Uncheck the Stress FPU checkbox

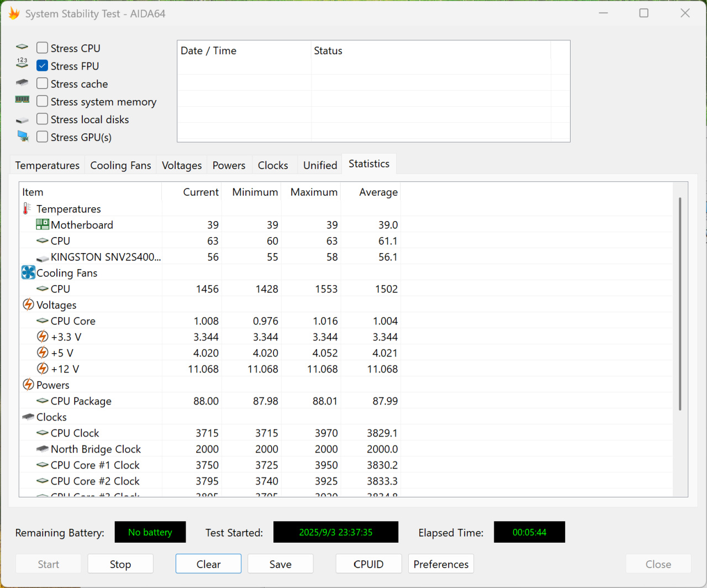pos(43,66)
